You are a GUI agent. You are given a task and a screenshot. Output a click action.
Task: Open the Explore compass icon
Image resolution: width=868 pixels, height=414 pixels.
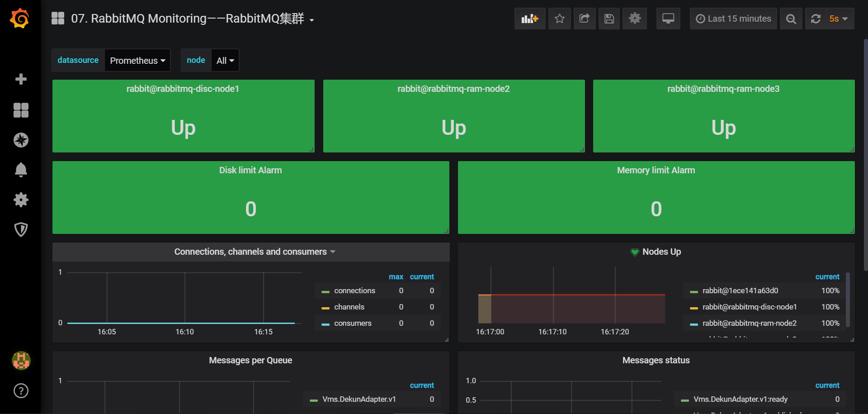click(x=21, y=140)
